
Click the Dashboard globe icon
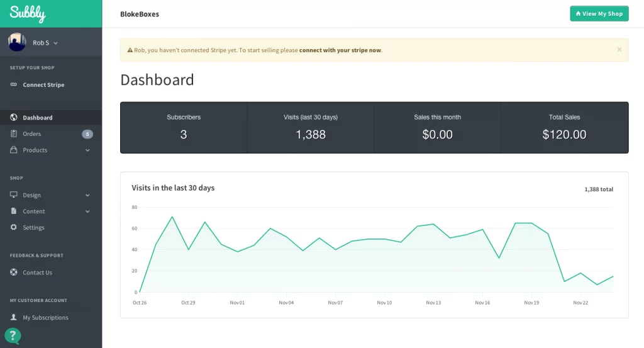pos(14,118)
